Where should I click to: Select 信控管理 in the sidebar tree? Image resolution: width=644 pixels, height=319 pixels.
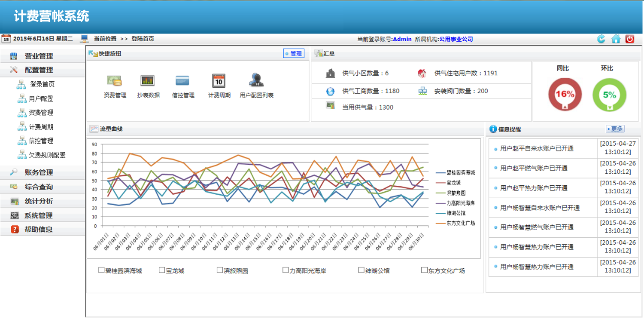(x=41, y=141)
